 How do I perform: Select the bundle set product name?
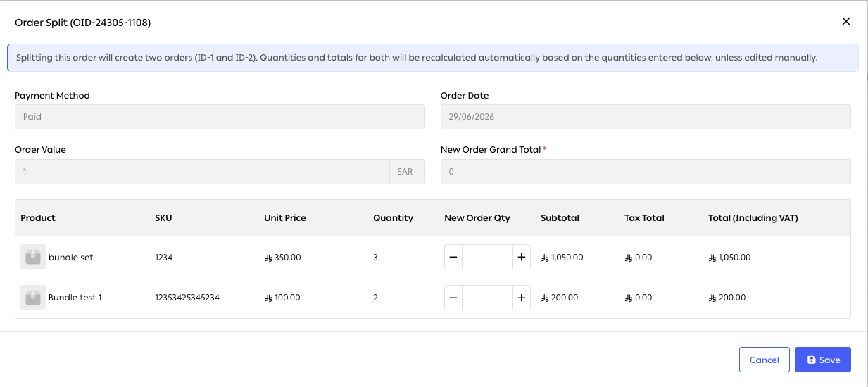[70, 258]
